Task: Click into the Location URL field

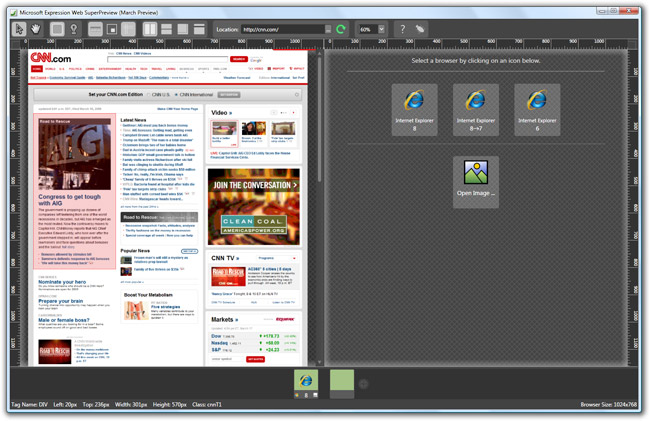Action: point(283,29)
